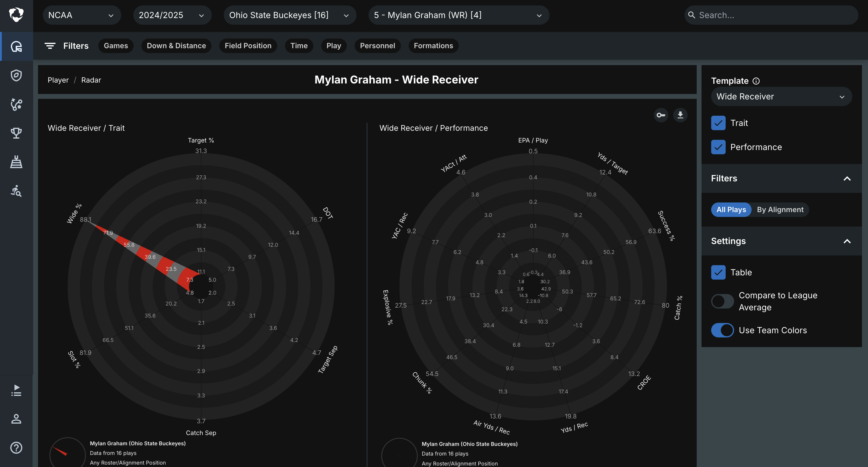Open the player scouting search sidebar icon

tap(16, 191)
